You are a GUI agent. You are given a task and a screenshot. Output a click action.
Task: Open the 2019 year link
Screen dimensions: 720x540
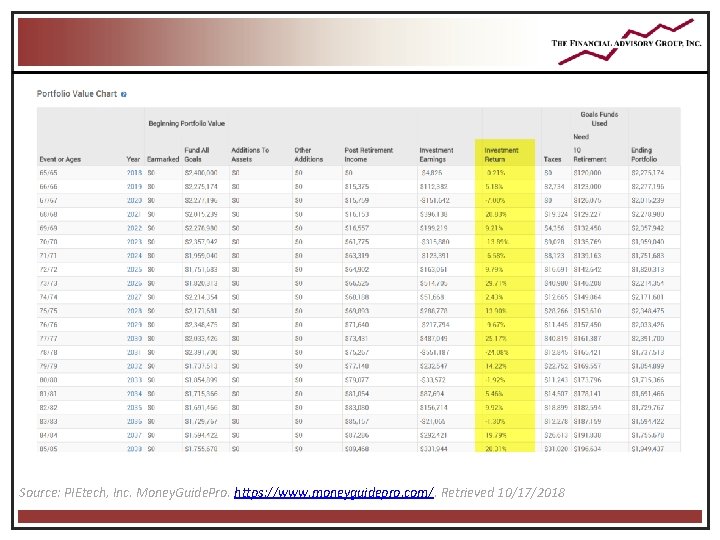click(134, 187)
